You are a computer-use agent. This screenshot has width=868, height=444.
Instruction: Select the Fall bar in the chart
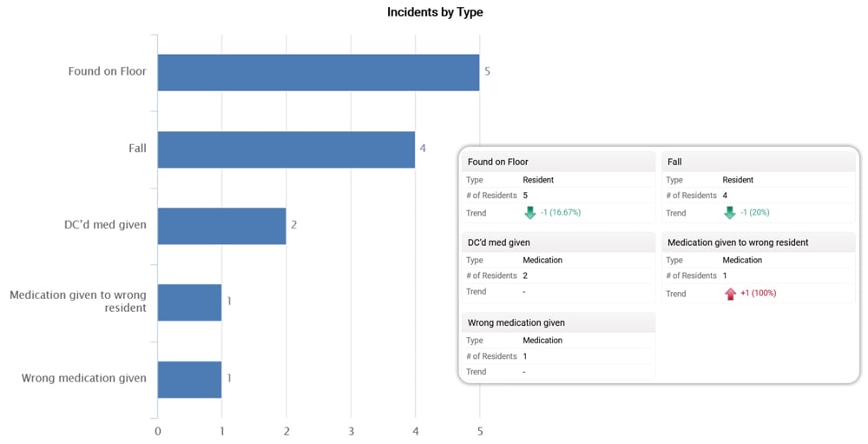tap(286, 149)
